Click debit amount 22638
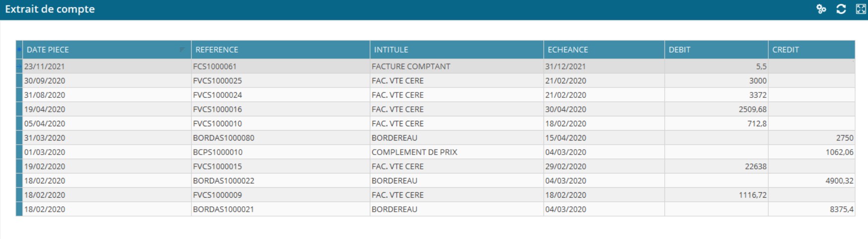This screenshot has height=239, width=868. tap(755, 166)
